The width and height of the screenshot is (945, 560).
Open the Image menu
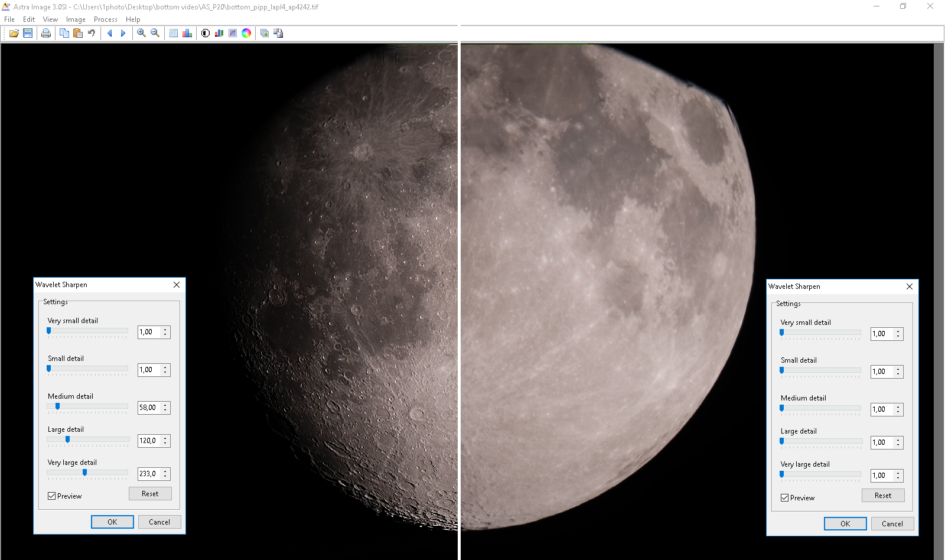[x=76, y=19]
